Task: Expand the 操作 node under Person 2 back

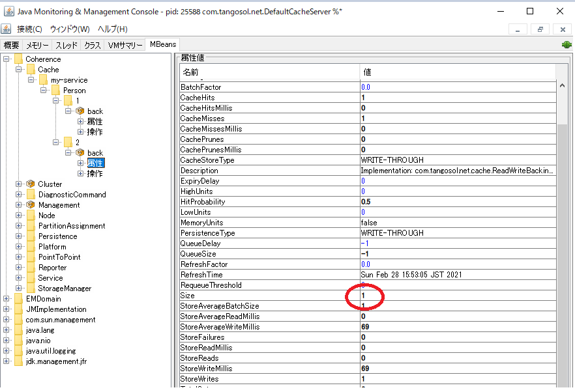Action: [80, 173]
